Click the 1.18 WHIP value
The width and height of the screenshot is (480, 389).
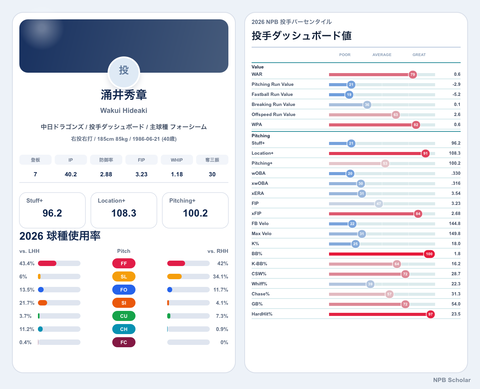pos(177,174)
